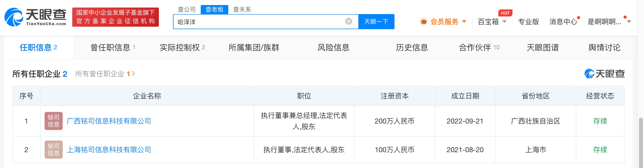The width and height of the screenshot is (644, 168).
Task: View 所有曾任职企业 list
Action: [105, 74]
